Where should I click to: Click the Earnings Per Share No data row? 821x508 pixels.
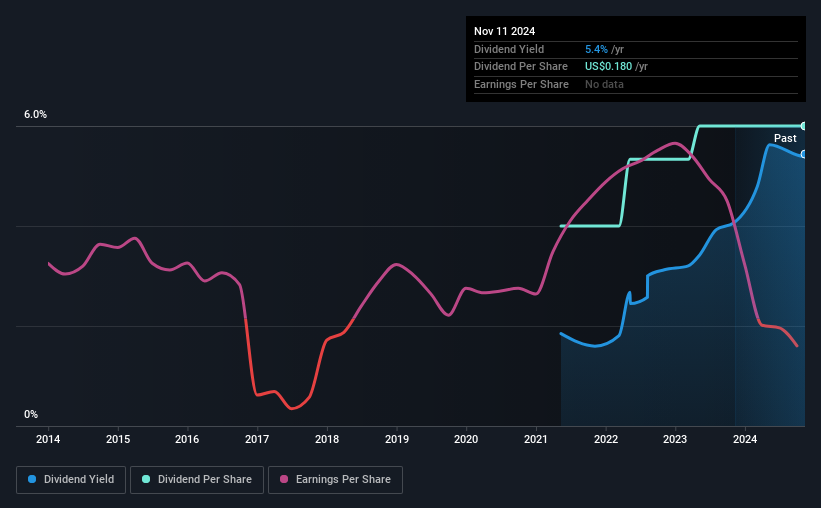pyautogui.click(x=636, y=84)
